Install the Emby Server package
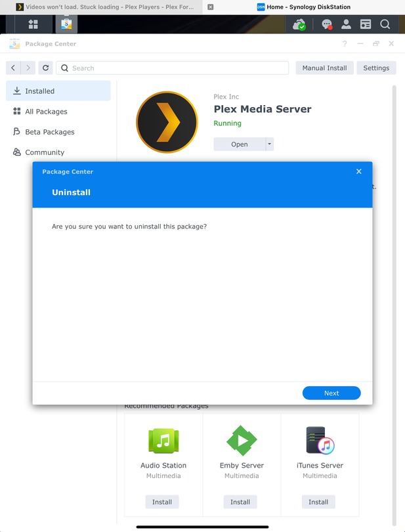This screenshot has height=532, width=405. click(x=240, y=502)
